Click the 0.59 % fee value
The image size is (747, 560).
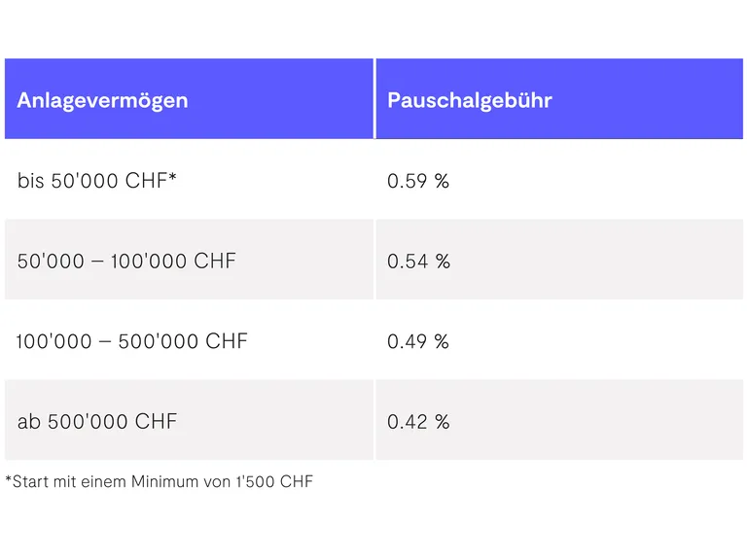(x=418, y=181)
